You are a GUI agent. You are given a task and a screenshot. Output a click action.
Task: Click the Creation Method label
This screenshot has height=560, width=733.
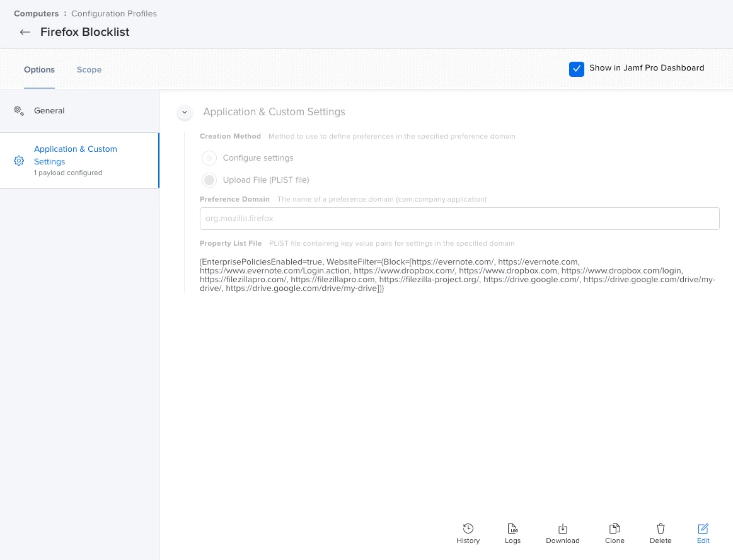point(230,137)
